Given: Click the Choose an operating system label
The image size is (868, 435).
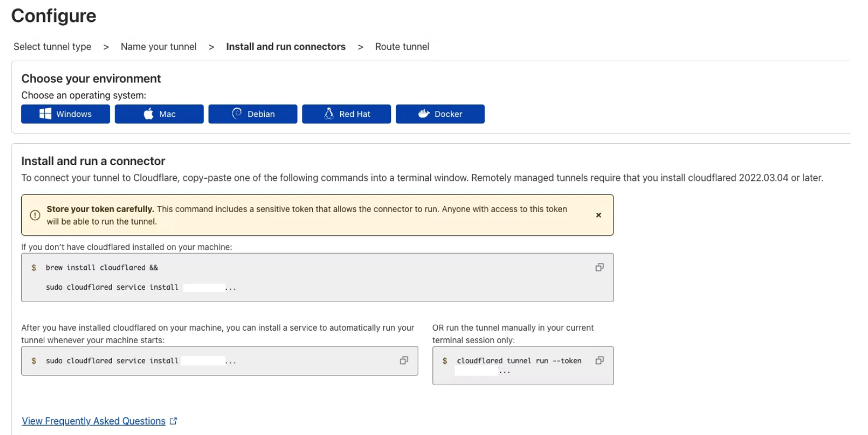Looking at the screenshot, I should coord(84,96).
